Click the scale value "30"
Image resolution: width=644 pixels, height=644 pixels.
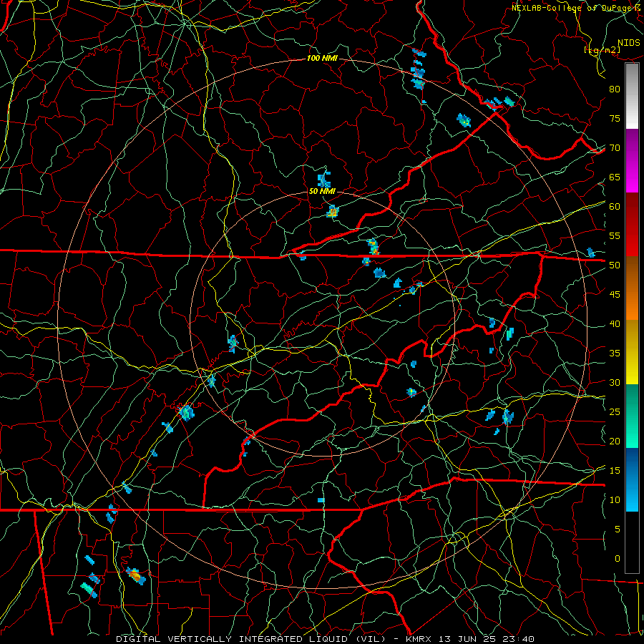[615, 382]
